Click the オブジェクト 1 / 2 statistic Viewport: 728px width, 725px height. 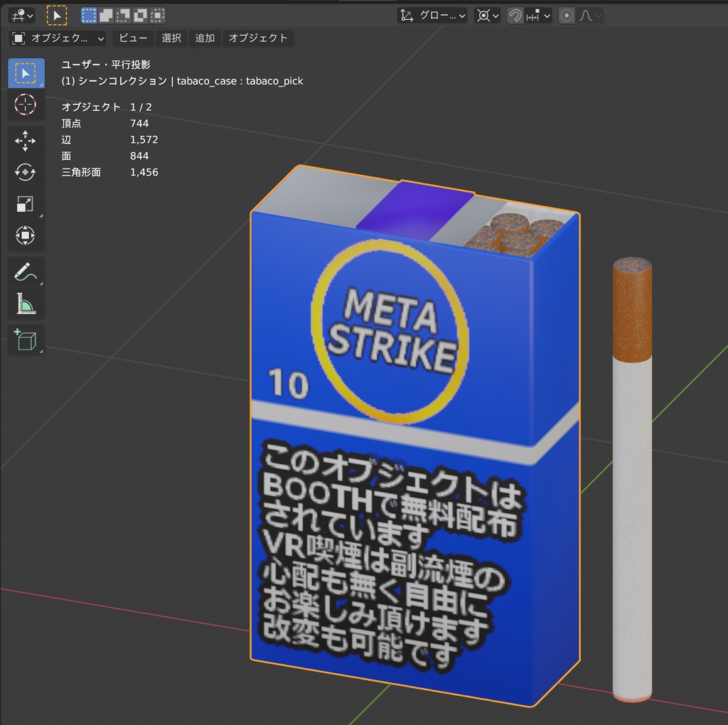pos(107,107)
